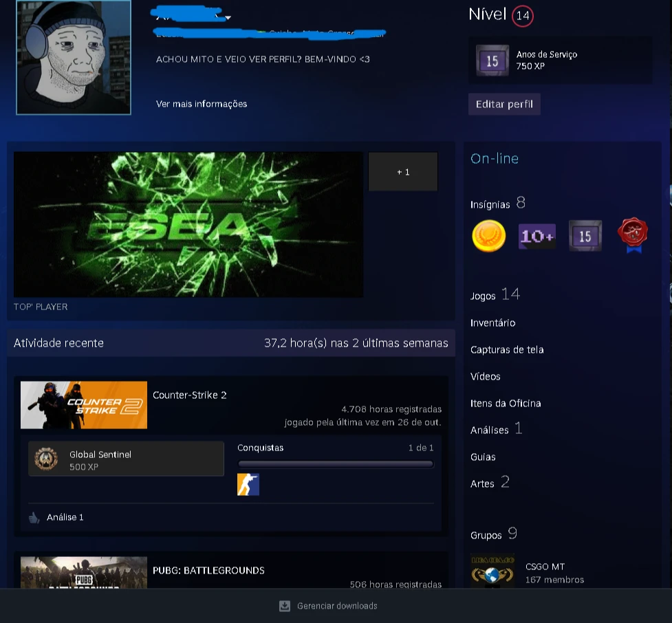Image resolution: width=672 pixels, height=623 pixels.
Task: Open the CSGO MT group avatar
Action: click(x=492, y=571)
